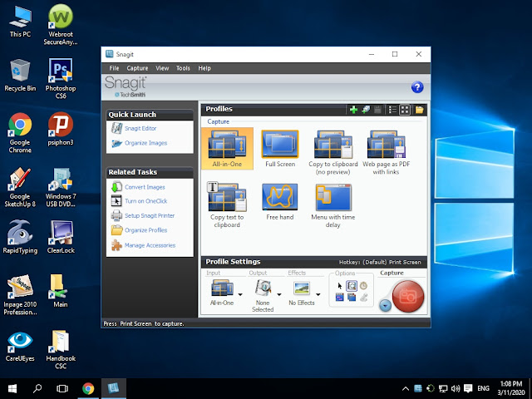Image resolution: width=532 pixels, height=399 pixels.
Task: Select the Full Screen capture profile
Action: (280, 148)
